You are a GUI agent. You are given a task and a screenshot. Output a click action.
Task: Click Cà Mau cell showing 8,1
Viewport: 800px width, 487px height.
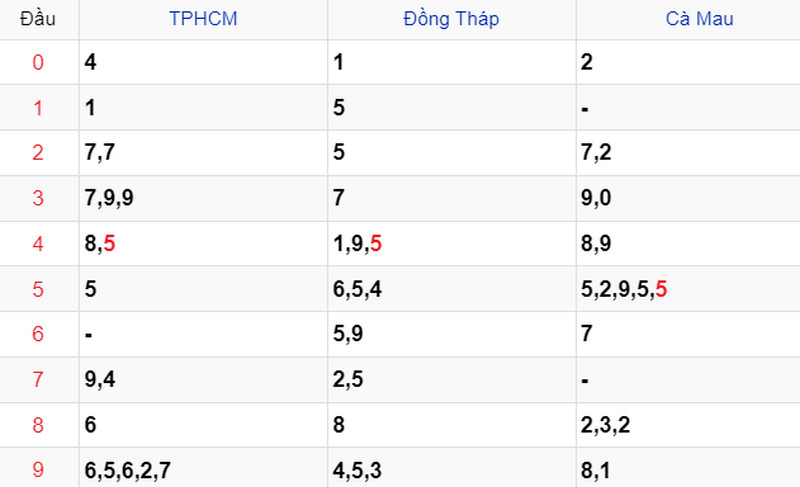point(688,470)
